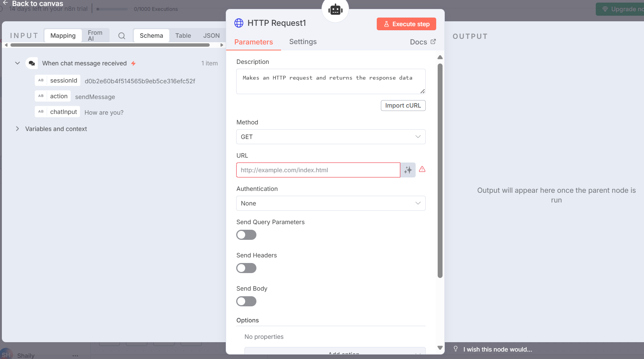Viewport: 644px width, 359px height.
Task: Click into the URL input field
Action: tap(318, 170)
